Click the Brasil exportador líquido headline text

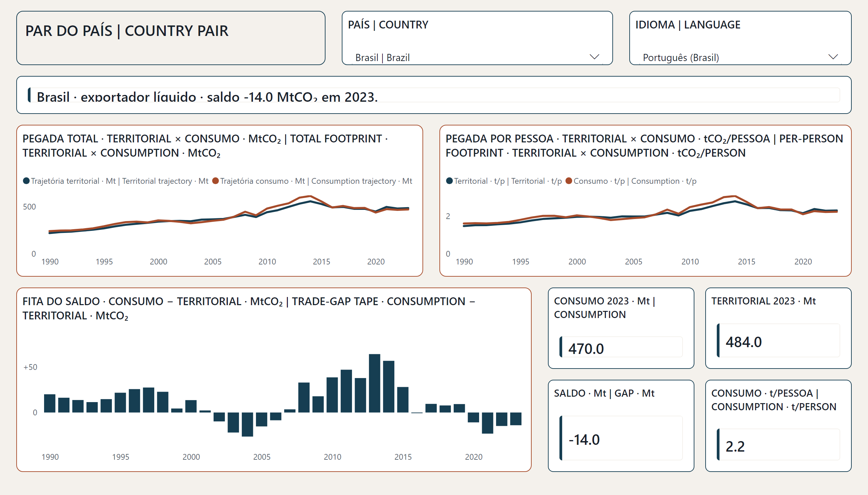point(207,97)
